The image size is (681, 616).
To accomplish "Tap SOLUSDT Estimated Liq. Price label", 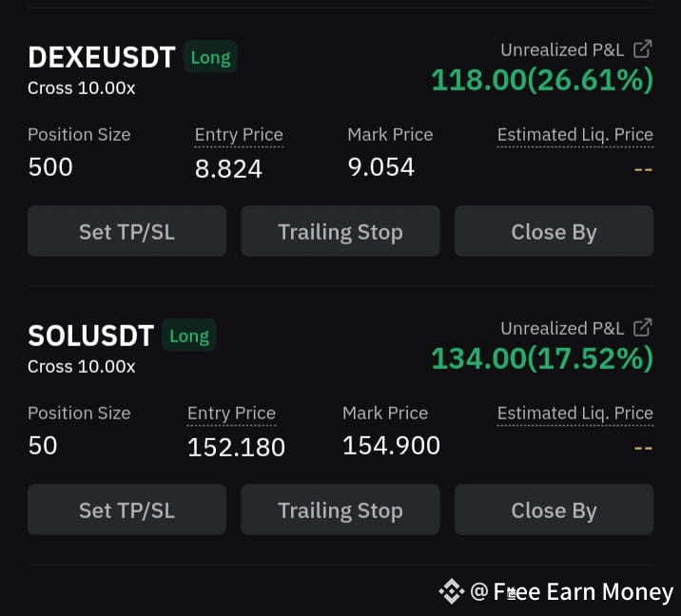I will 575,414.
